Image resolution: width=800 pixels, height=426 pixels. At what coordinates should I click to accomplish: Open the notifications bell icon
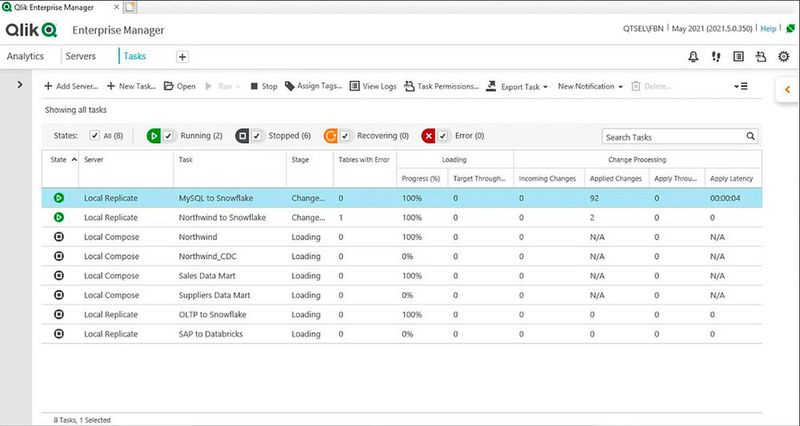pos(693,57)
